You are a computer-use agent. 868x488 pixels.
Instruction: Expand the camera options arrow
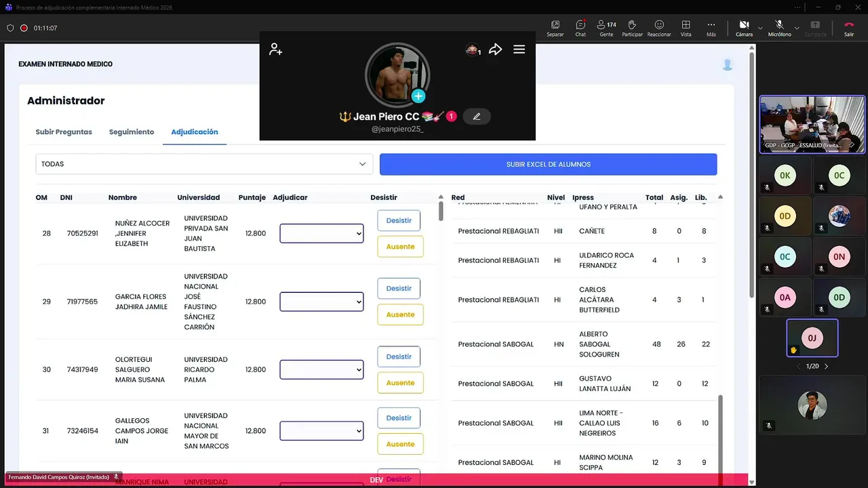(x=760, y=28)
